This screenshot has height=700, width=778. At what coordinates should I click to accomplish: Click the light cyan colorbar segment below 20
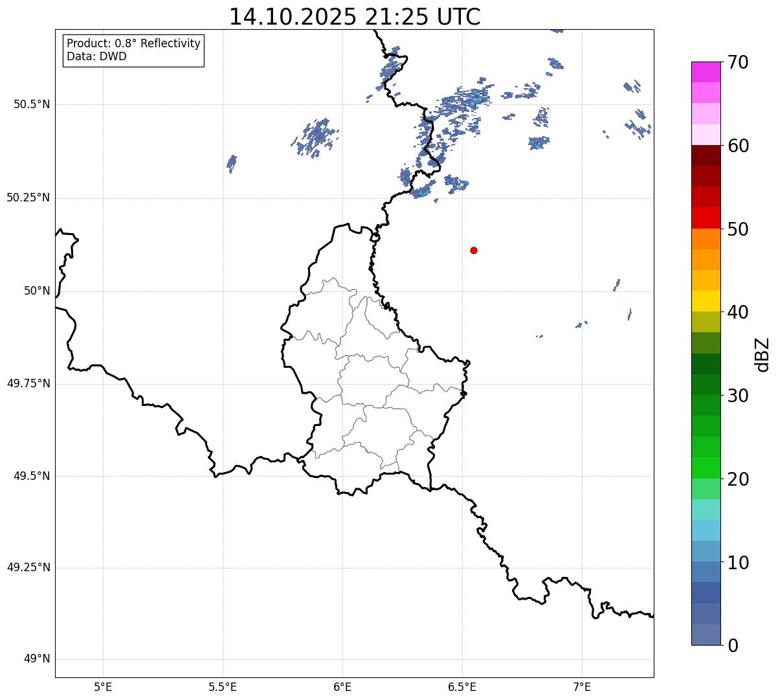(x=706, y=510)
